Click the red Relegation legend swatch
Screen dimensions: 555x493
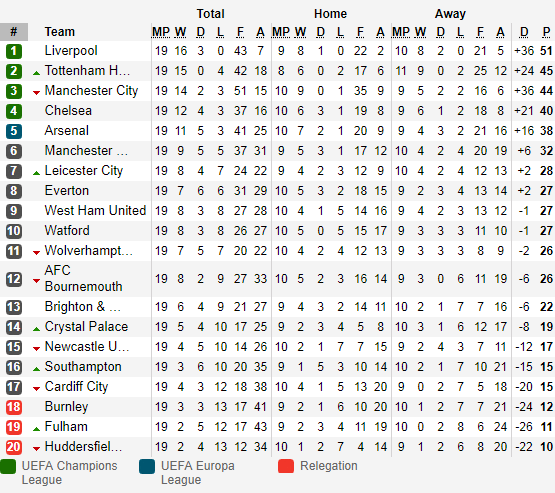(x=286, y=466)
